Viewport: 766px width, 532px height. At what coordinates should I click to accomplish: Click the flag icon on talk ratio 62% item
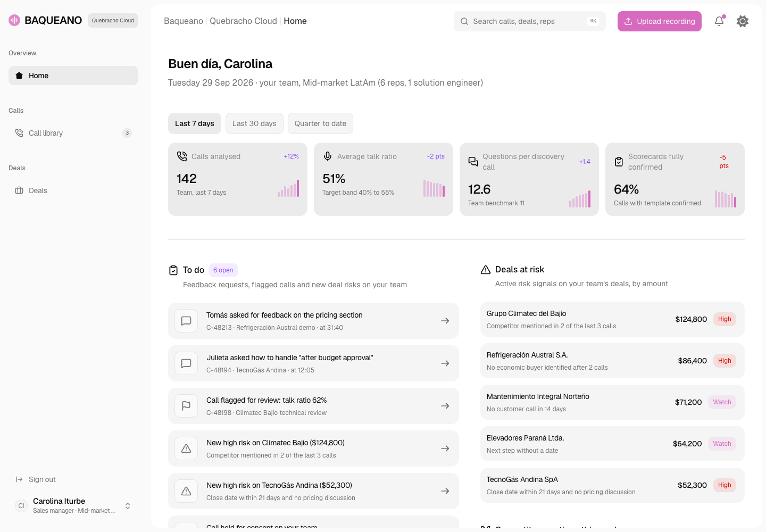coord(186,406)
